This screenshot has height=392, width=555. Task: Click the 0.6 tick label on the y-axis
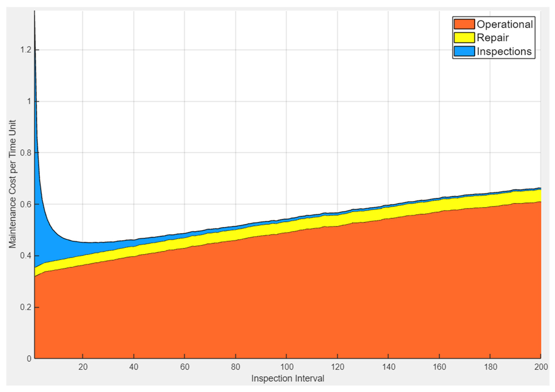tap(26, 204)
